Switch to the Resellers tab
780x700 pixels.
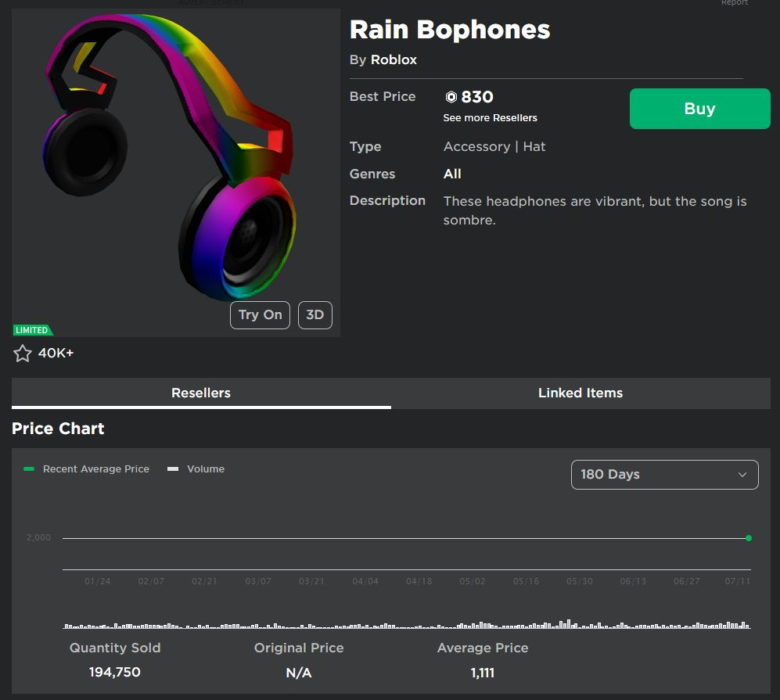click(201, 393)
